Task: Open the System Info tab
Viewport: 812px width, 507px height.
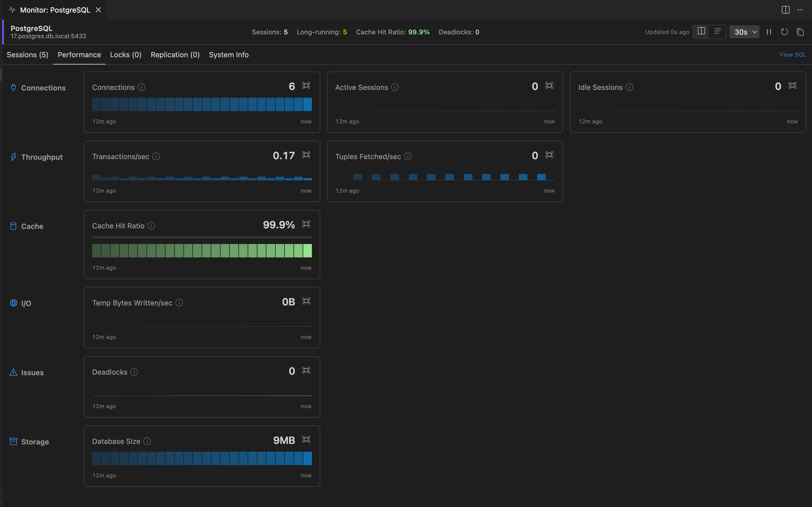Action: point(229,55)
